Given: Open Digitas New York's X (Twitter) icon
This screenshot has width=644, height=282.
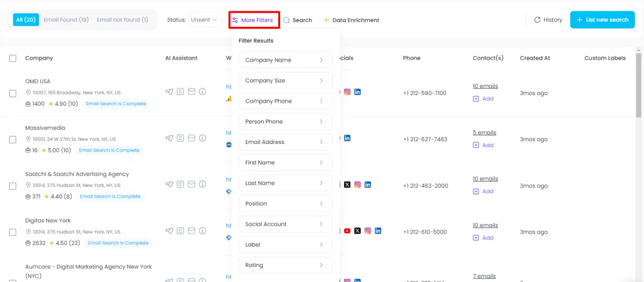Looking at the screenshot, I should coord(357,231).
